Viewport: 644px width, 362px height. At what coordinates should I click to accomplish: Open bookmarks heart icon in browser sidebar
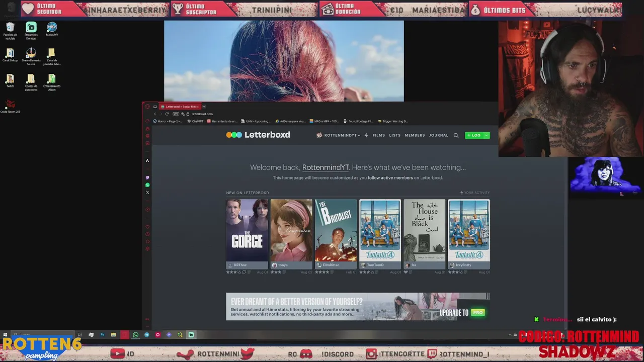coord(147,227)
